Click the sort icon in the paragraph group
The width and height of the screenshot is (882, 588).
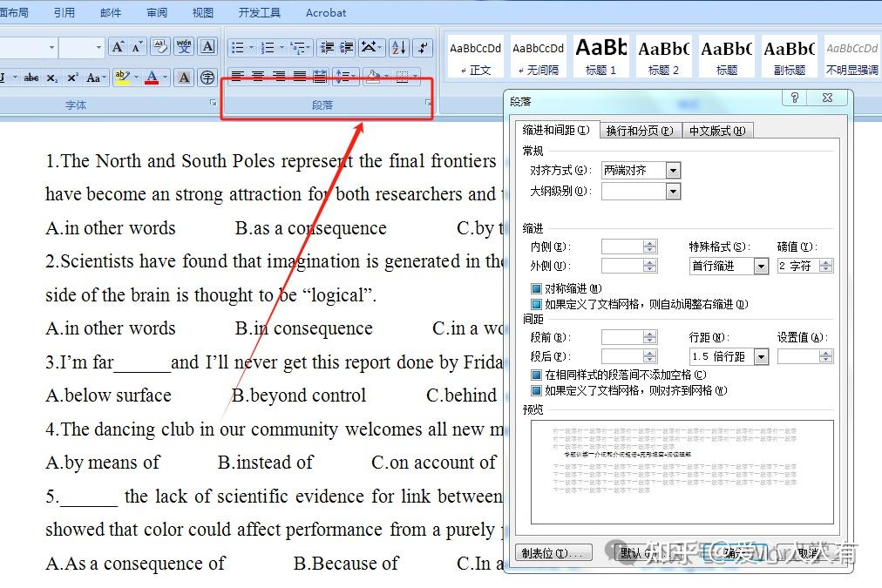[397, 49]
